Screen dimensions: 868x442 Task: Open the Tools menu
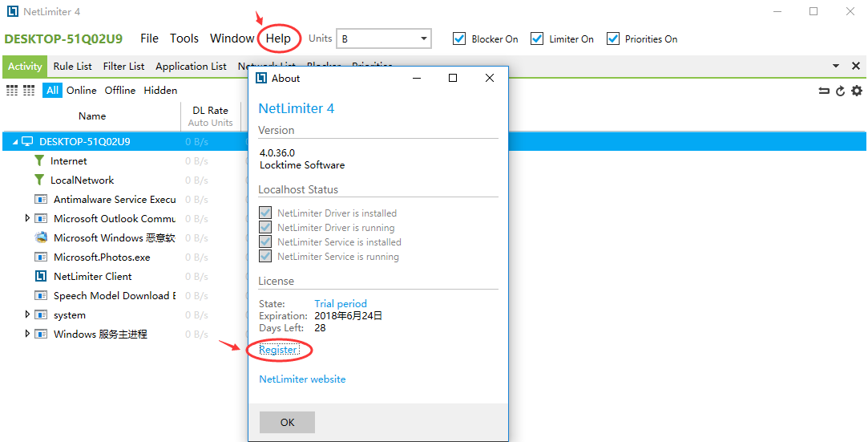184,39
